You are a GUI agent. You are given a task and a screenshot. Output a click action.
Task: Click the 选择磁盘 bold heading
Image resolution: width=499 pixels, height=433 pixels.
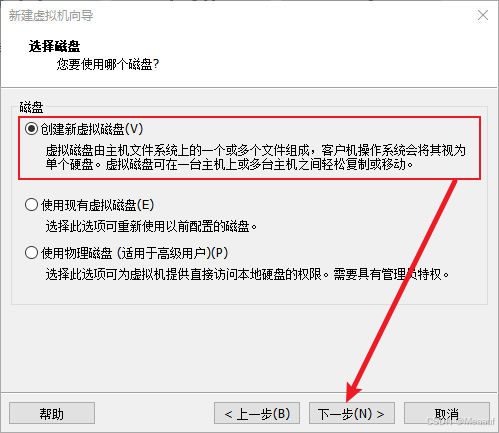click(54, 46)
